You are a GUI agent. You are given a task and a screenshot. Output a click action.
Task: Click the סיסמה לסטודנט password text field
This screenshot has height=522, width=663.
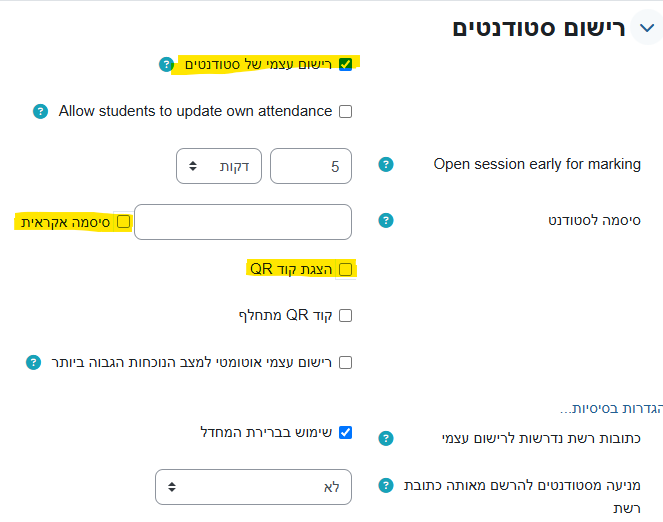coord(243,222)
